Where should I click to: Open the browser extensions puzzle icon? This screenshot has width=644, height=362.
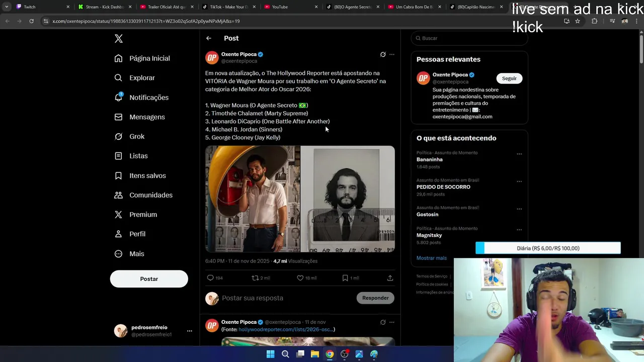click(x=595, y=21)
